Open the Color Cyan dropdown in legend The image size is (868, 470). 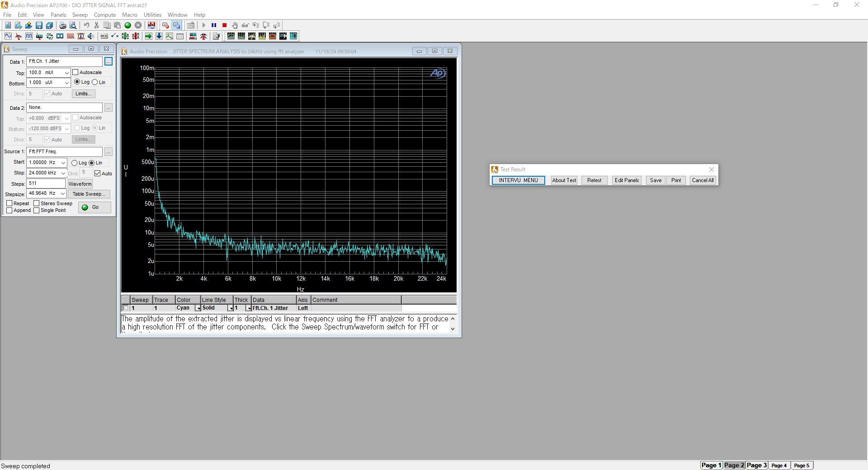point(198,308)
